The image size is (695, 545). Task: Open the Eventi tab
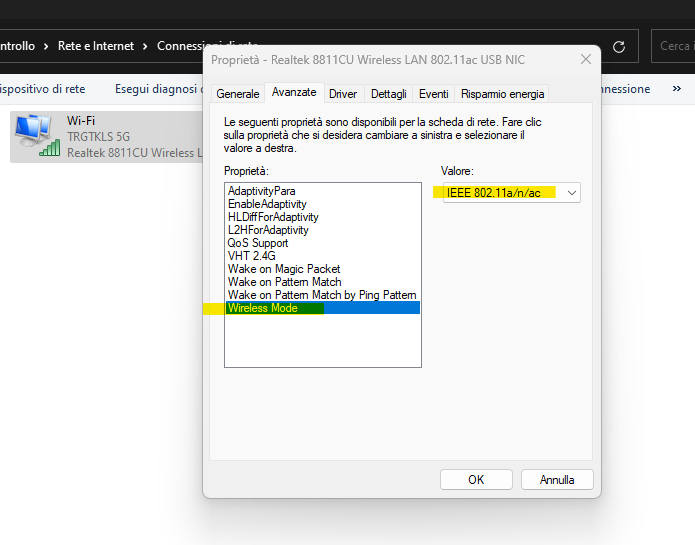pyautogui.click(x=433, y=94)
